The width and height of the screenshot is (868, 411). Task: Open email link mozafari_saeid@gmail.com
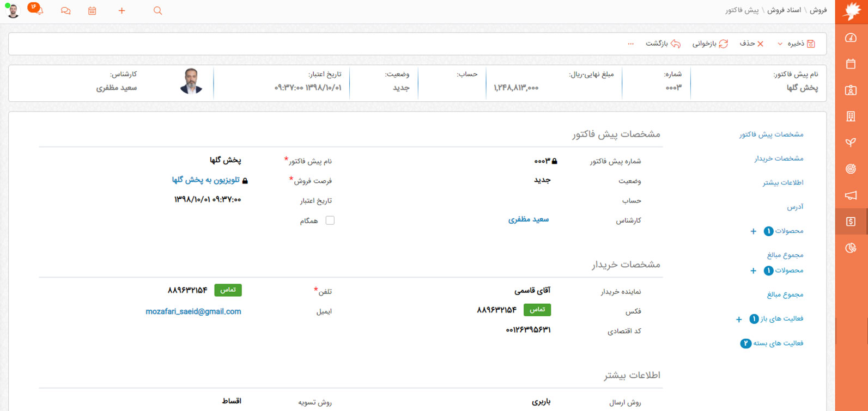click(193, 311)
